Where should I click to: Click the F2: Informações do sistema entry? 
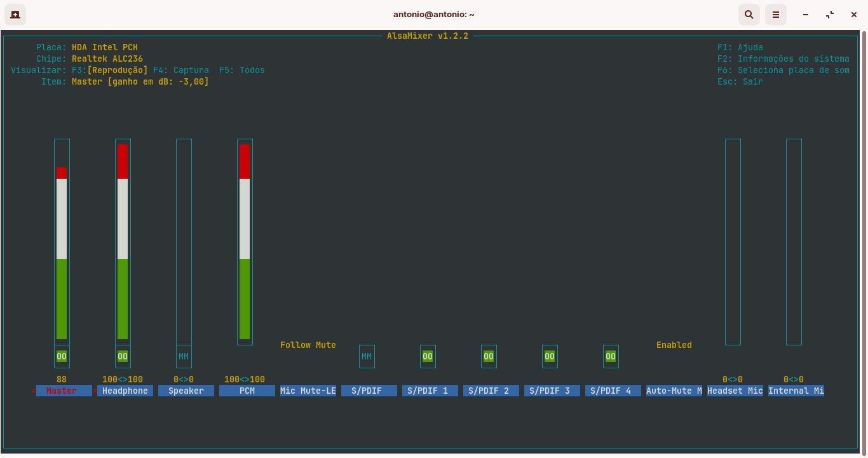[x=783, y=59]
